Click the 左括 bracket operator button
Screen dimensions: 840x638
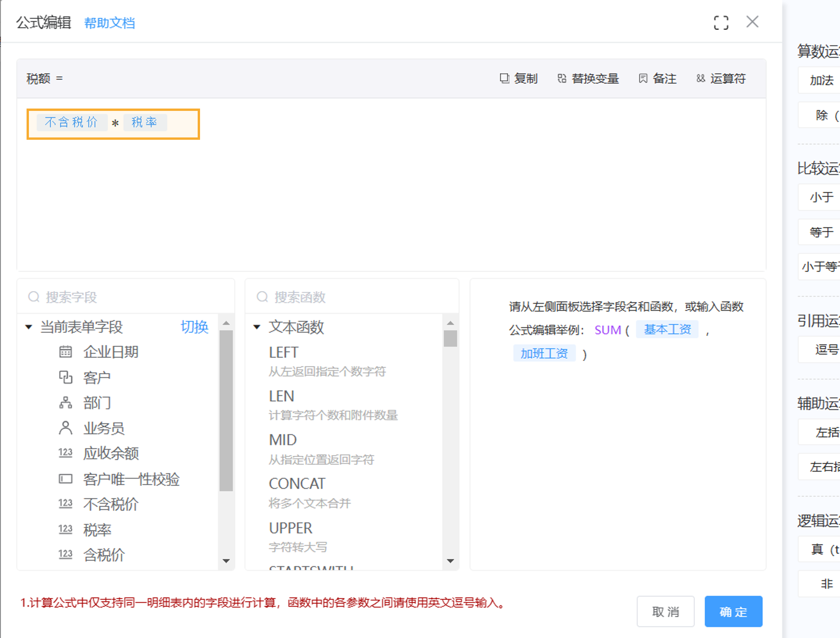(x=819, y=432)
